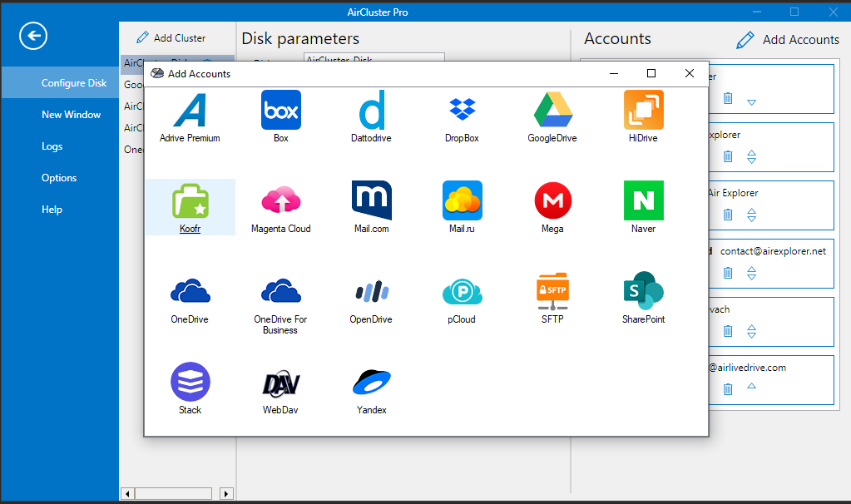Select the Stack storage icon
Image resolution: width=851 pixels, height=504 pixels.
[190, 382]
